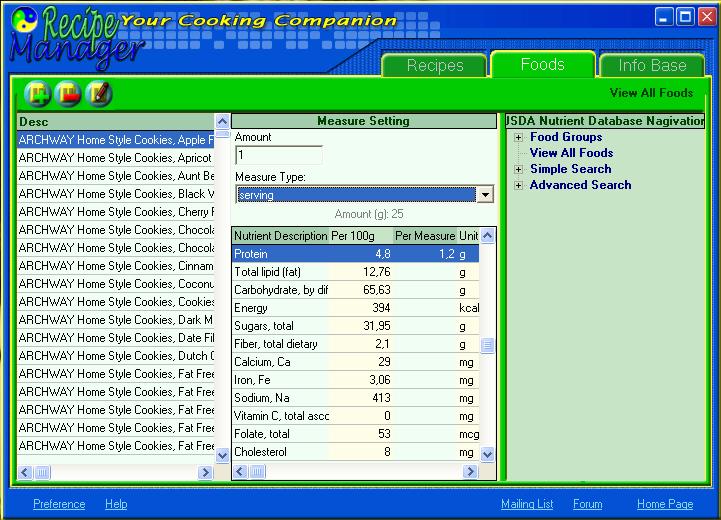
Task: Select the Total lipid (fat) row
Action: click(x=356, y=272)
